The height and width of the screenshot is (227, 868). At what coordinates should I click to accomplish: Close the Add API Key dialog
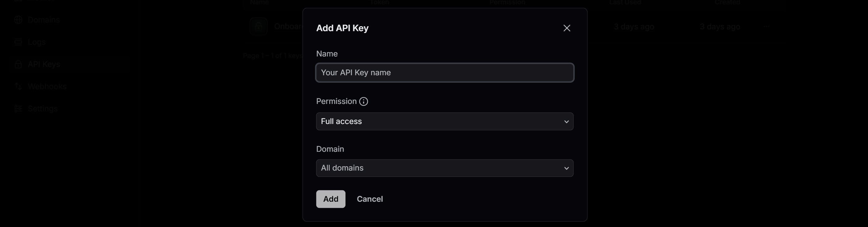coord(567,28)
